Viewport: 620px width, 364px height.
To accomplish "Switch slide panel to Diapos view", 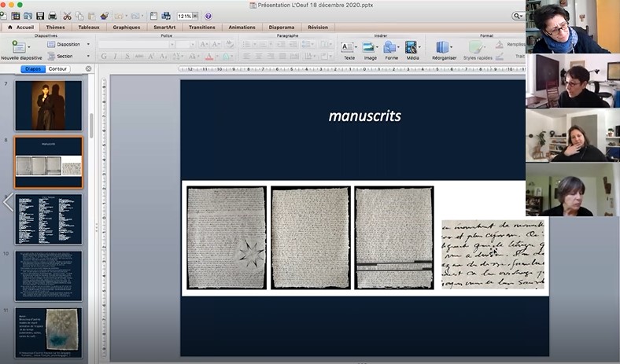I will click(32, 69).
